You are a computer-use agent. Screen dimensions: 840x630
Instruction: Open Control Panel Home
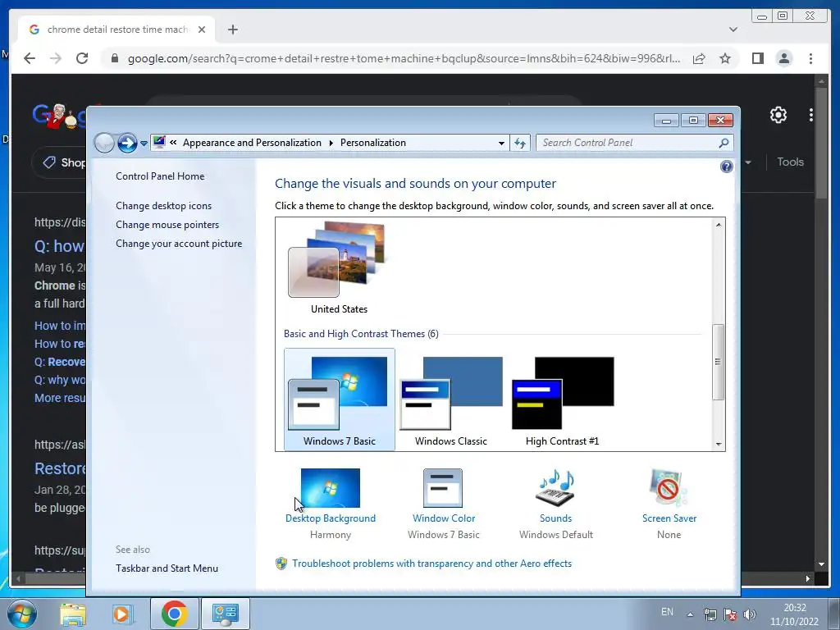pos(160,176)
